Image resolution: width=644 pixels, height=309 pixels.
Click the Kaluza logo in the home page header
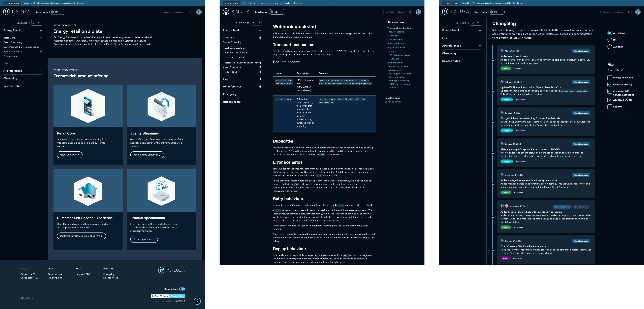pyautogui.click(x=17, y=12)
